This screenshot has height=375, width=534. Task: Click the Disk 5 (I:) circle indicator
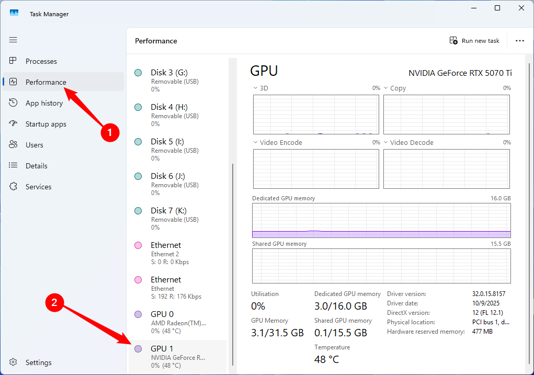click(x=138, y=142)
